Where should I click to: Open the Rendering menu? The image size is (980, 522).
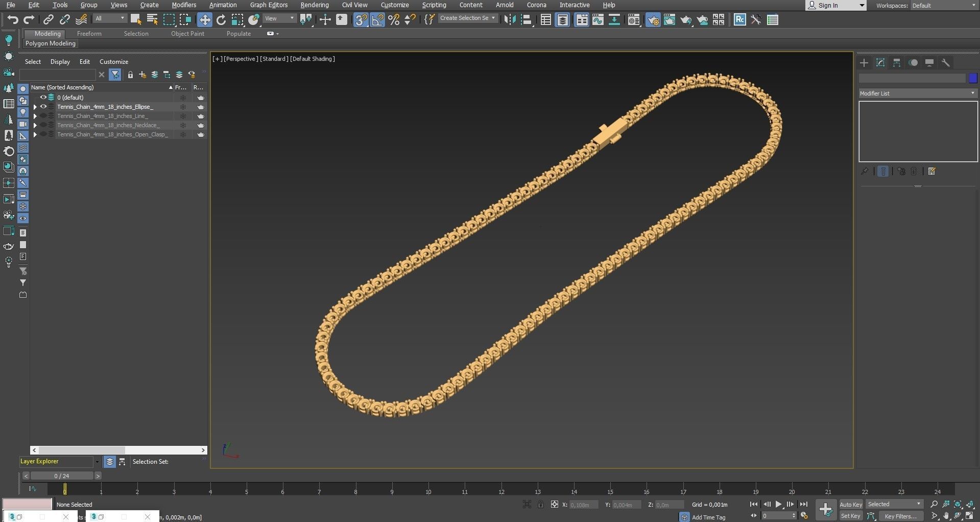[x=315, y=5]
